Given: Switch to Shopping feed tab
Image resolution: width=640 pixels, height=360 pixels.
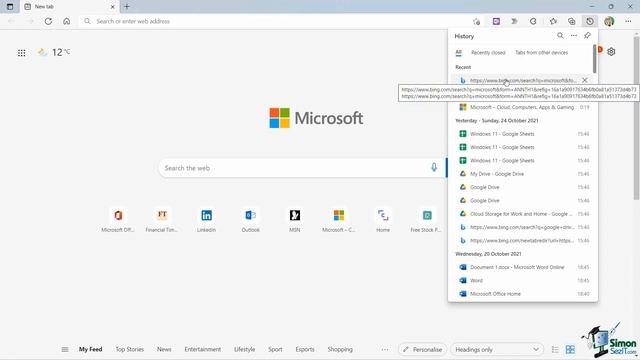Looking at the screenshot, I should coord(340,349).
